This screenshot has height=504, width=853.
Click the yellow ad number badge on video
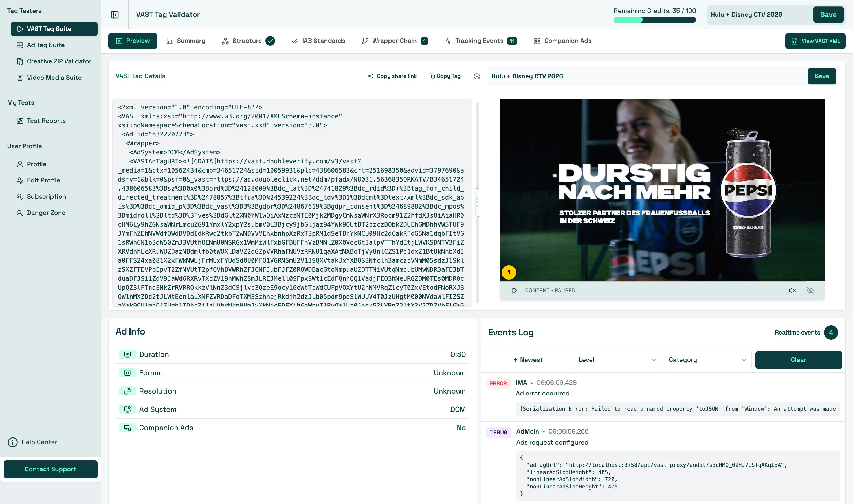509,272
